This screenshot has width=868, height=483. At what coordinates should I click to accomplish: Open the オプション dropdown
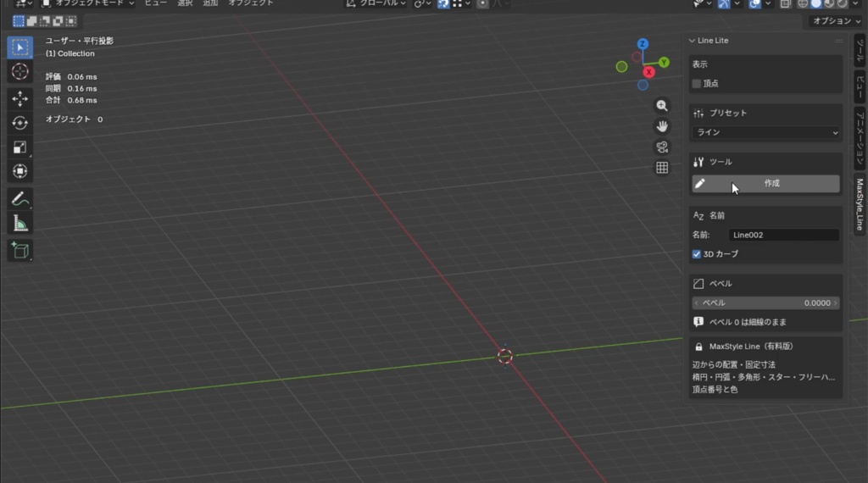tap(837, 21)
